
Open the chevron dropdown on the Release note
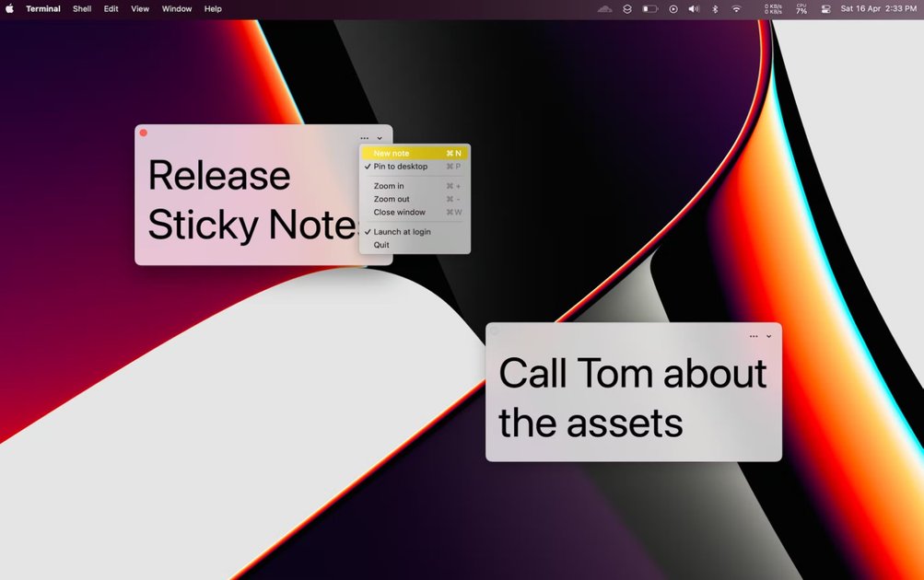point(379,136)
